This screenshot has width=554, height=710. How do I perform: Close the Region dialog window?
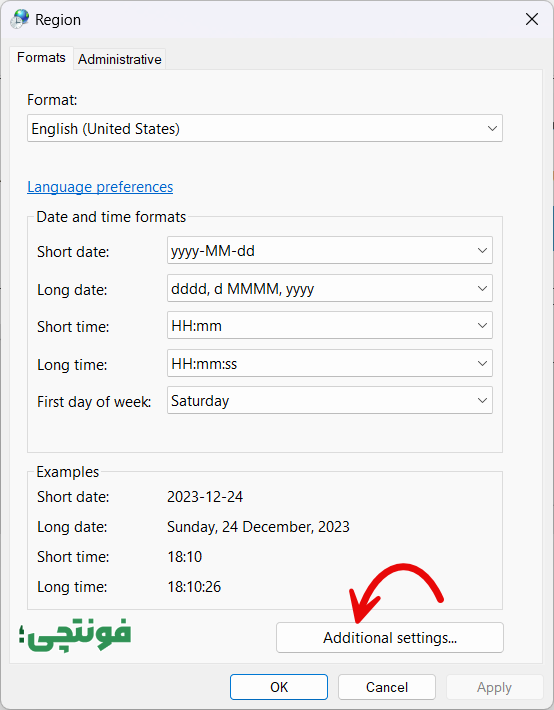click(532, 19)
